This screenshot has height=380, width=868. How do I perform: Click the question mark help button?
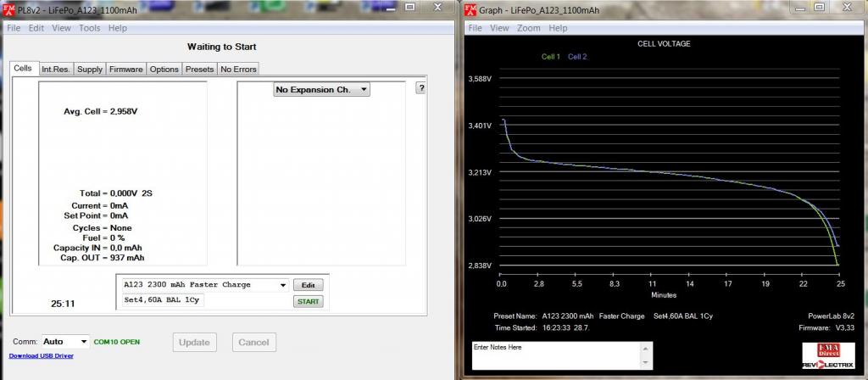pyautogui.click(x=420, y=88)
